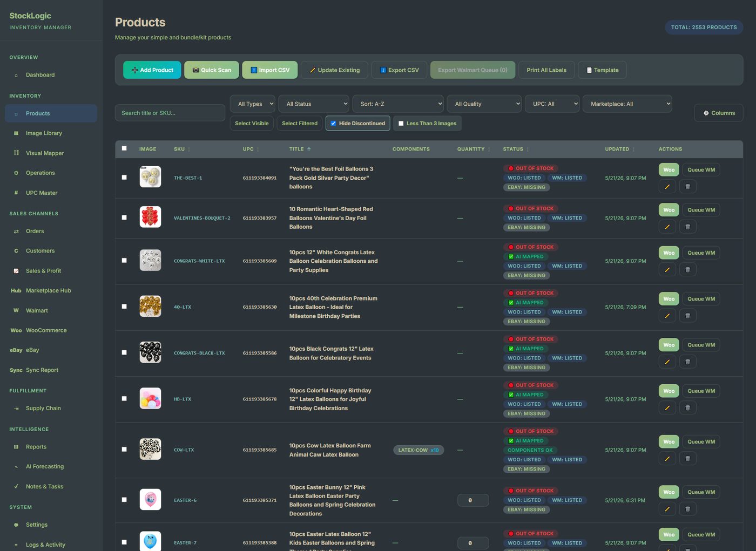Image resolution: width=756 pixels, height=551 pixels.
Task: Edit CONGRATS-BLACK-LTX via pencil icon
Action: pyautogui.click(x=667, y=362)
